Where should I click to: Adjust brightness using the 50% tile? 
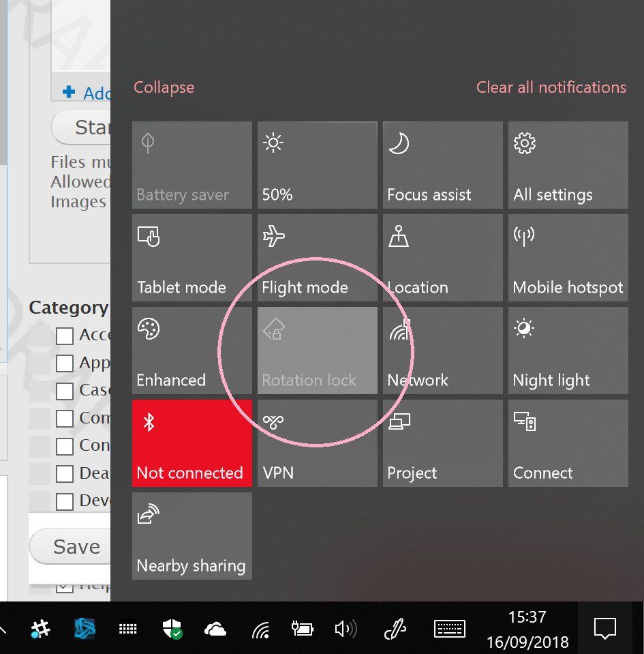[317, 165]
